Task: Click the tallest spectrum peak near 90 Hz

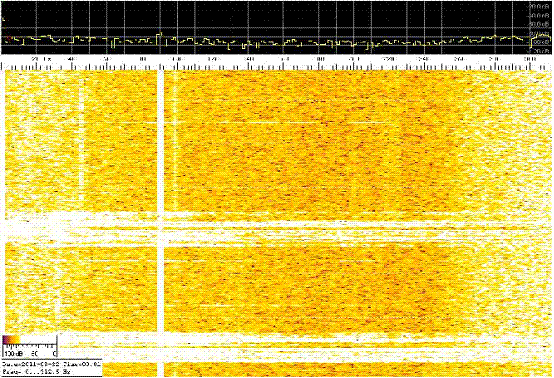Action: click(160, 35)
